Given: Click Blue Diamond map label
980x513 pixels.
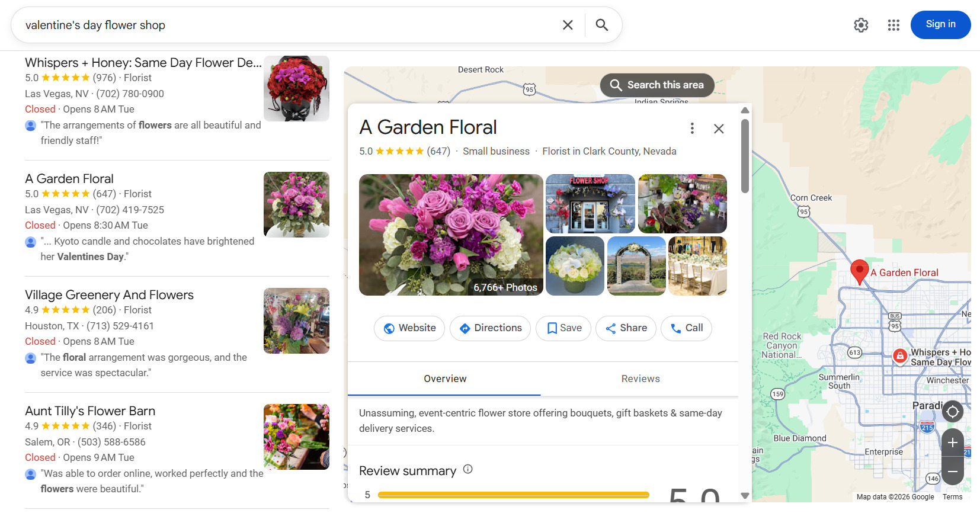Looking at the screenshot, I should 800,438.
